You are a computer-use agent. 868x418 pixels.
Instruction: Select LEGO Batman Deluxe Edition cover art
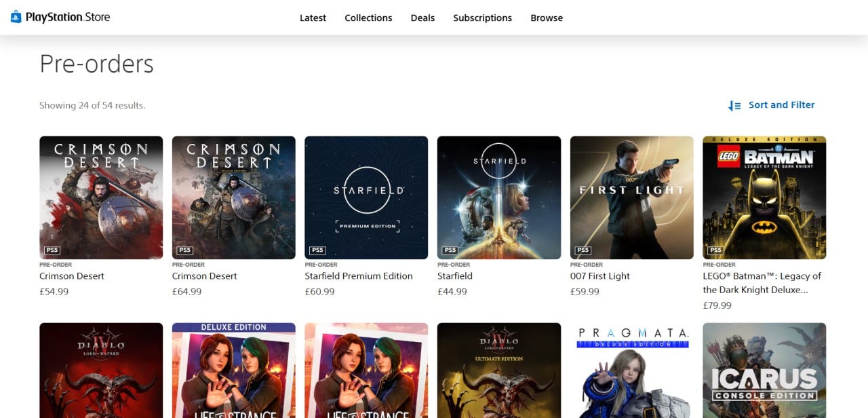764,197
